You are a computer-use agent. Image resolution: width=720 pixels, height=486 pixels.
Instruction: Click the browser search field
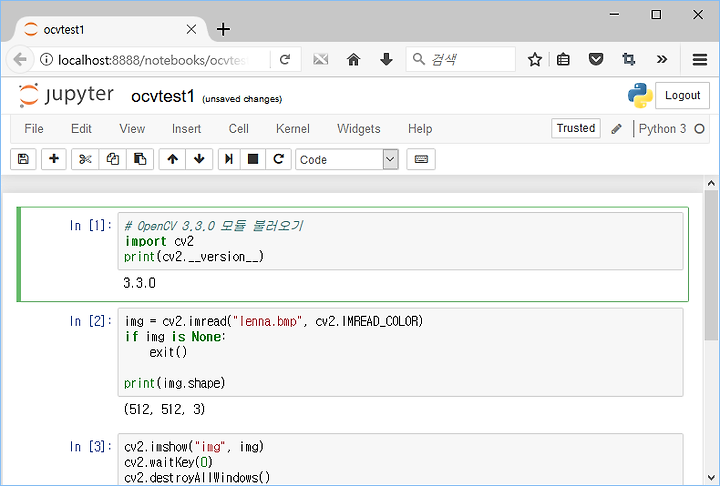[x=461, y=59]
